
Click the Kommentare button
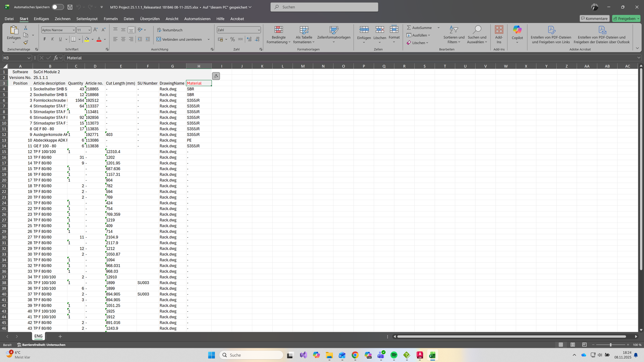[x=594, y=18]
